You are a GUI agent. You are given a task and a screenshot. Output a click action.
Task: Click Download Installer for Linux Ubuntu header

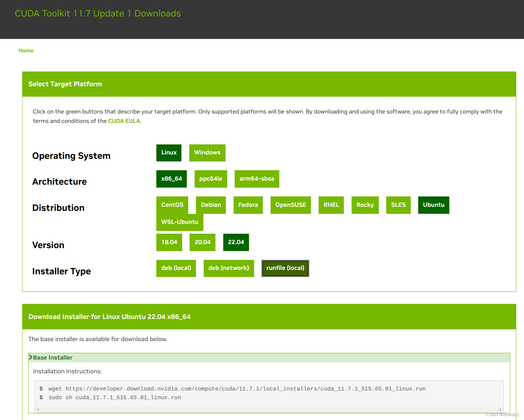(x=269, y=317)
